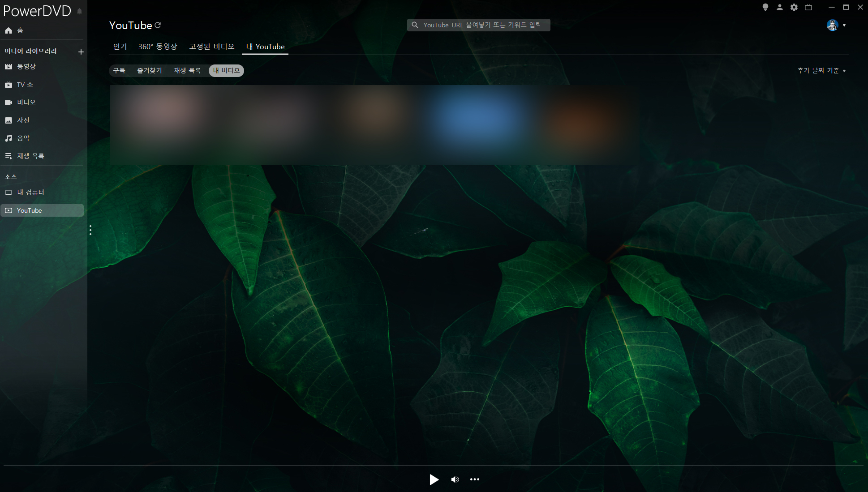Select the 즐겨찾기 (Favorites) filter

point(150,71)
